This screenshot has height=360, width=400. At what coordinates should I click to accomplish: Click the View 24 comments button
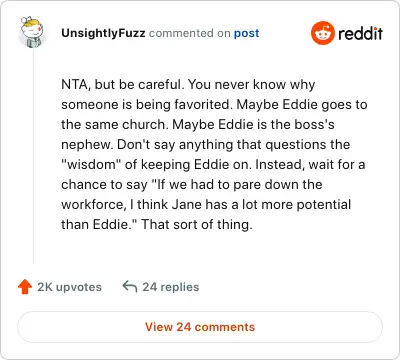tap(200, 327)
